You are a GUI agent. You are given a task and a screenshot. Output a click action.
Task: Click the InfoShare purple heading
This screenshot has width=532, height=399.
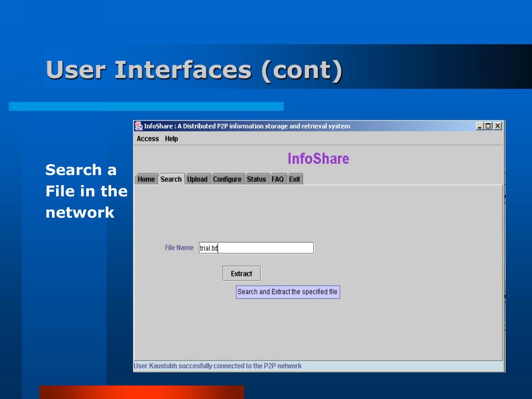(318, 158)
